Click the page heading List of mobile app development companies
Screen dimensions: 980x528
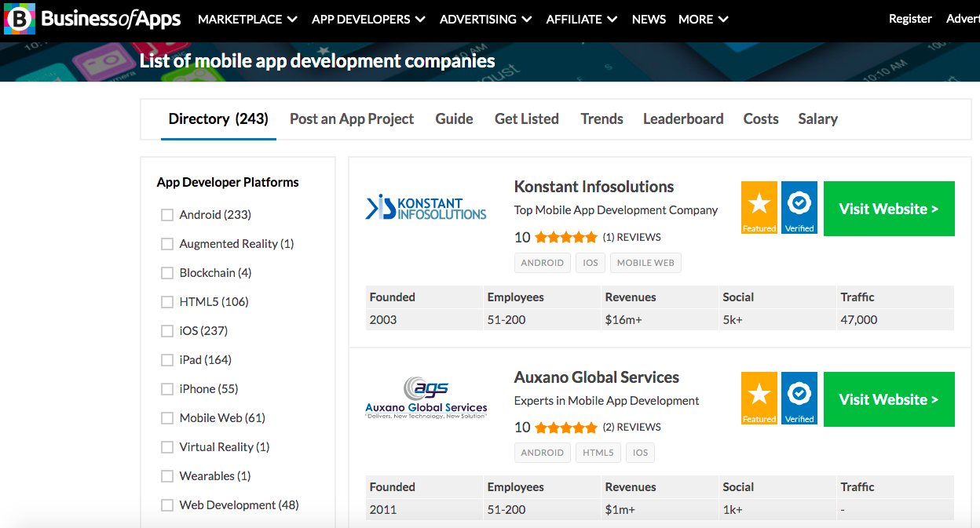tap(317, 61)
